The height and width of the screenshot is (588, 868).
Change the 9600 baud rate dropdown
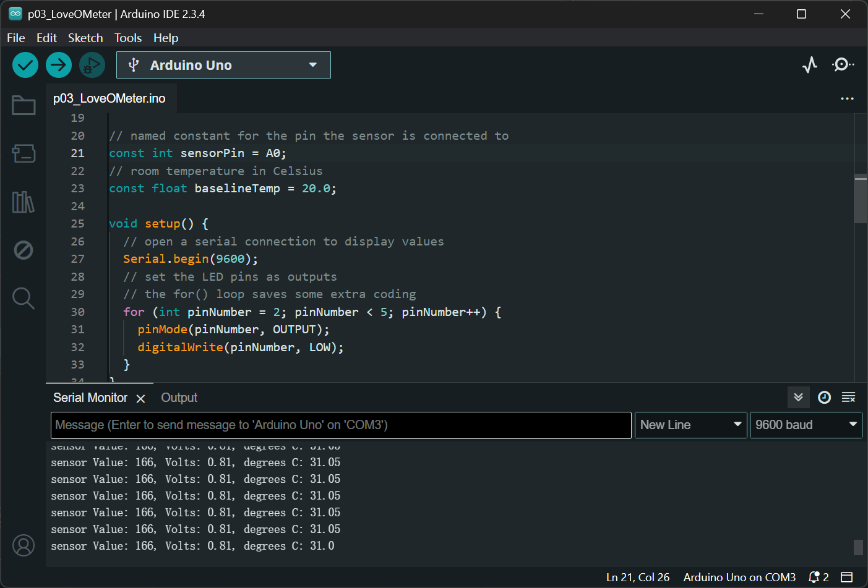point(806,425)
